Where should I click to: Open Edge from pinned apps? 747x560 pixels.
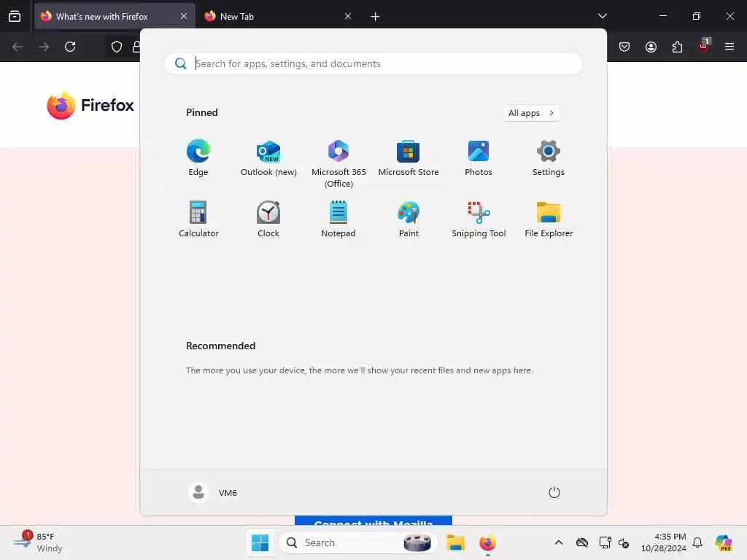198,158
